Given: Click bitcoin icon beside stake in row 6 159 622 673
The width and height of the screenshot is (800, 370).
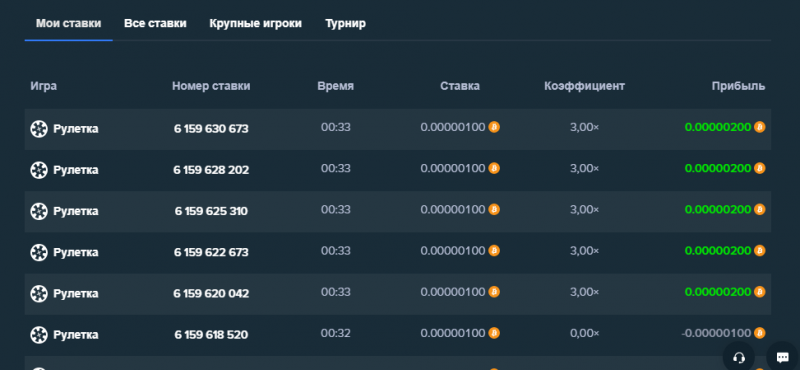Looking at the screenshot, I should 494,251.
